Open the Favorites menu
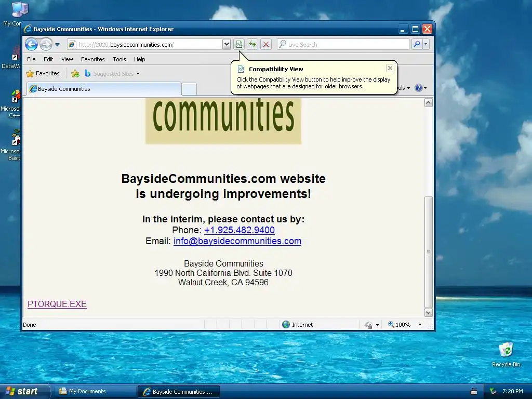Viewport: 532px width, 399px height. 92,59
